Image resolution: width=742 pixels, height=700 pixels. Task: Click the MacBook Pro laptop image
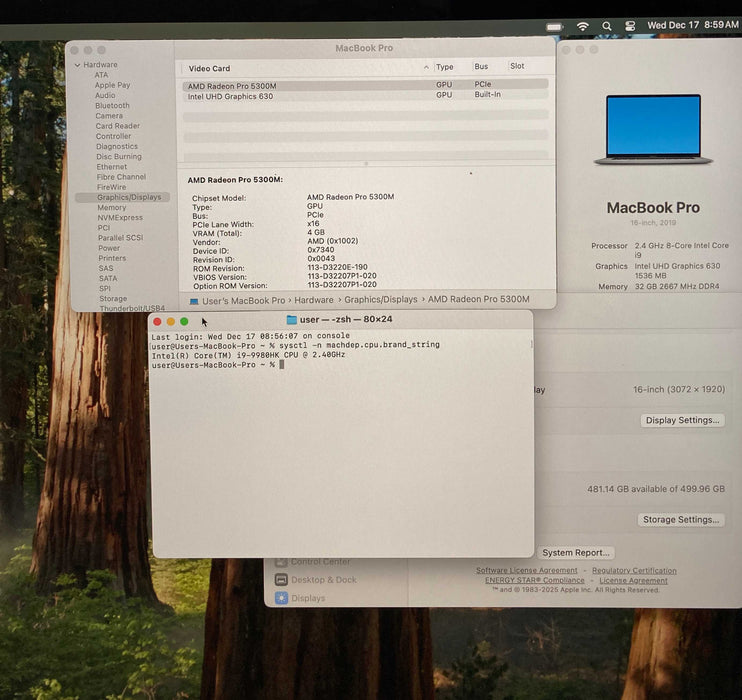pyautogui.click(x=653, y=129)
